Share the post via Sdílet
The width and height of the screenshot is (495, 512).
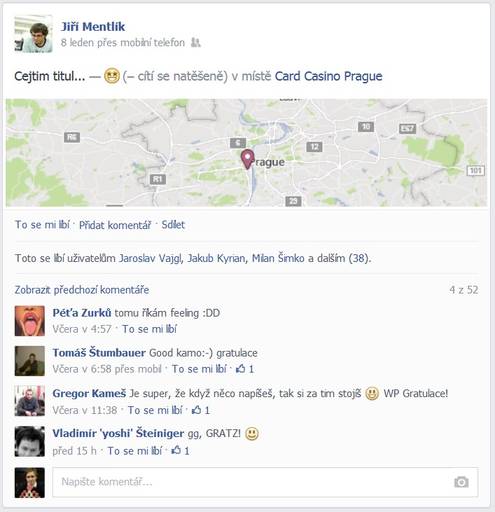click(x=173, y=225)
